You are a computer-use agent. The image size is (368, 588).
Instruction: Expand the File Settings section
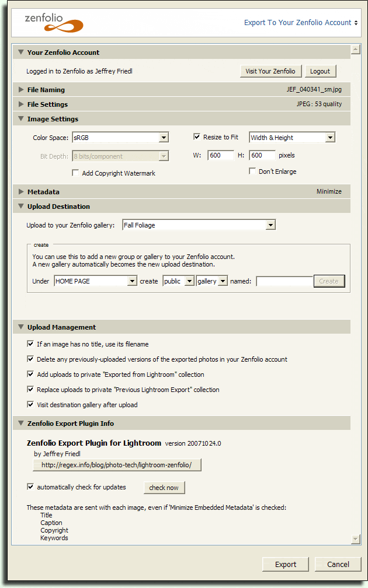click(21, 104)
